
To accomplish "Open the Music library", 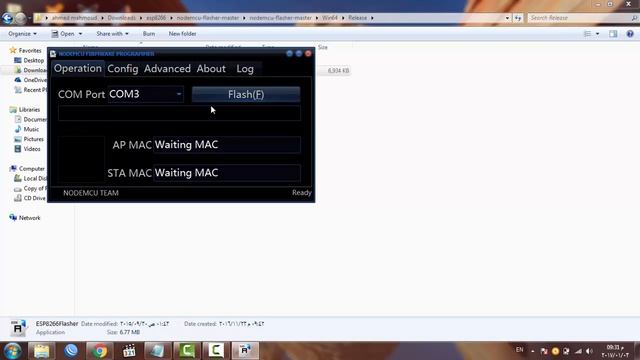I will (31, 129).
